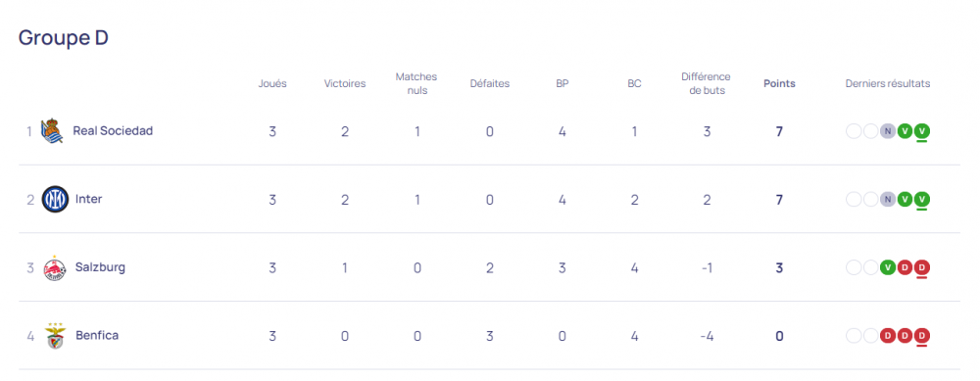Click the Derniers résultats column header
Screen dimensions: 980x381
coord(888,83)
